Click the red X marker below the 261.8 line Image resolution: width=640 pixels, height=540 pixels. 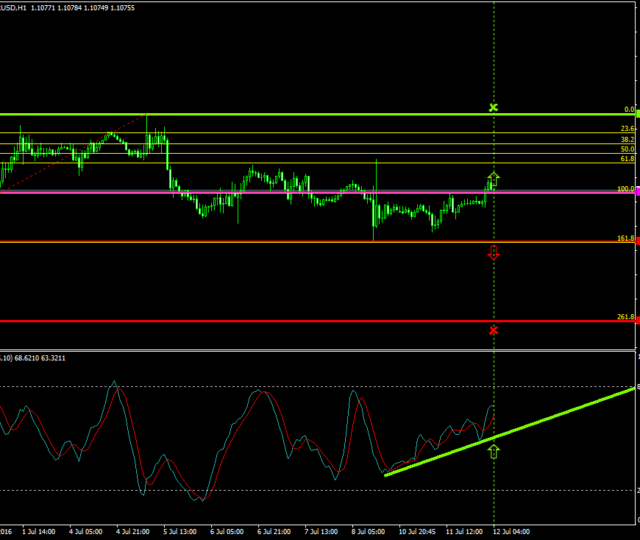tap(493, 330)
